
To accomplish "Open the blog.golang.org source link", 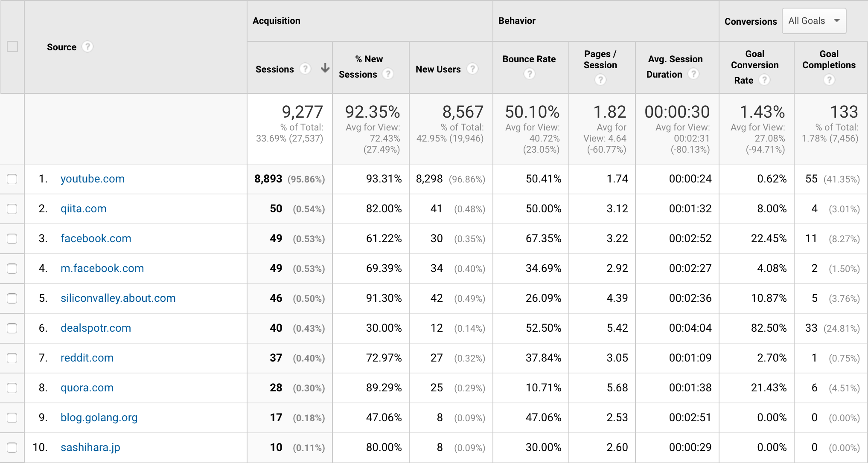I will (99, 418).
